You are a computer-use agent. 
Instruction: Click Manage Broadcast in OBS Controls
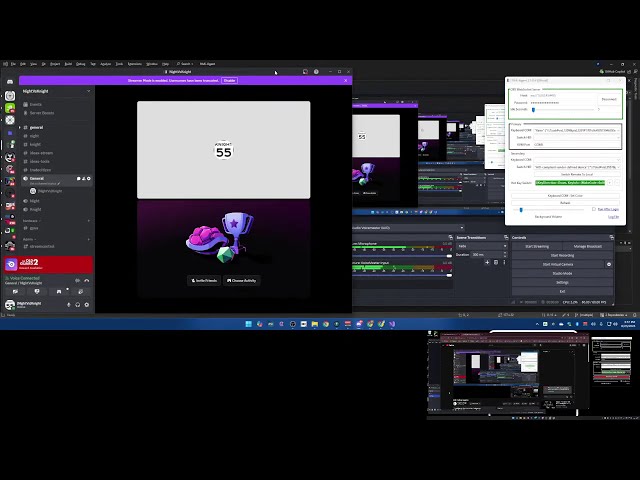coord(587,247)
